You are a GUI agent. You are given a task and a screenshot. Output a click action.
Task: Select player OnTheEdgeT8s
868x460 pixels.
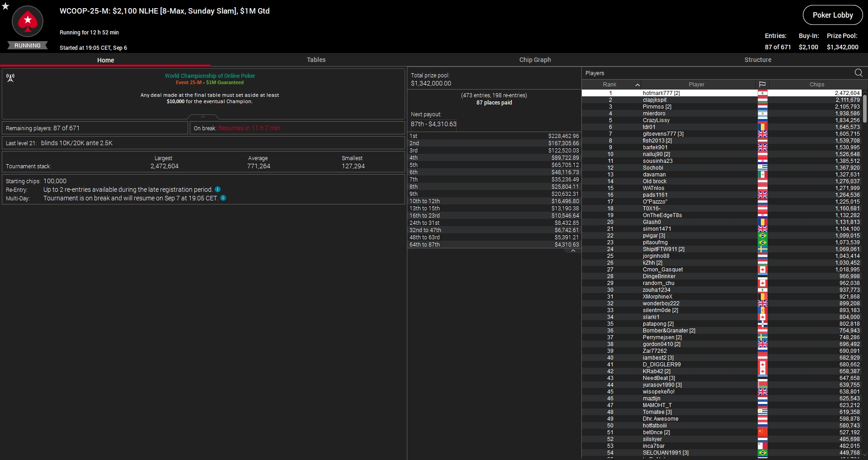pyautogui.click(x=722, y=215)
